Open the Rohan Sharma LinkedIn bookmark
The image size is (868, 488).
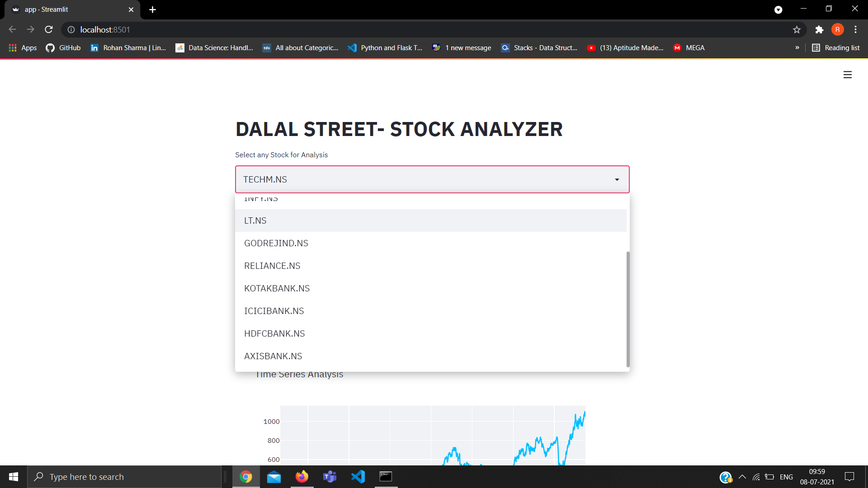point(128,47)
